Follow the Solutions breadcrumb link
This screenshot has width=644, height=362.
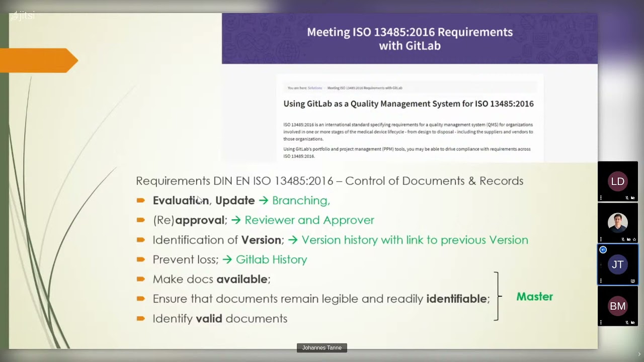click(315, 88)
